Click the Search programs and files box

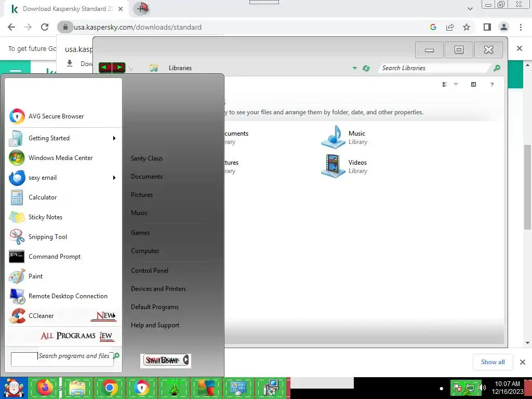62,360
